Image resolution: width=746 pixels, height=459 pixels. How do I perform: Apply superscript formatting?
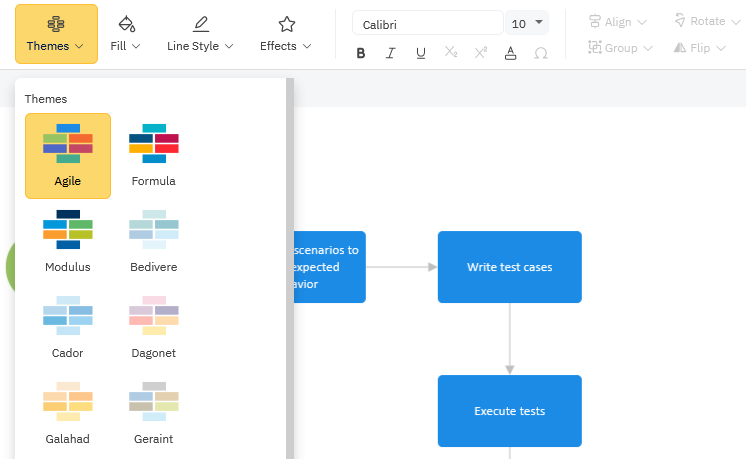[480, 53]
